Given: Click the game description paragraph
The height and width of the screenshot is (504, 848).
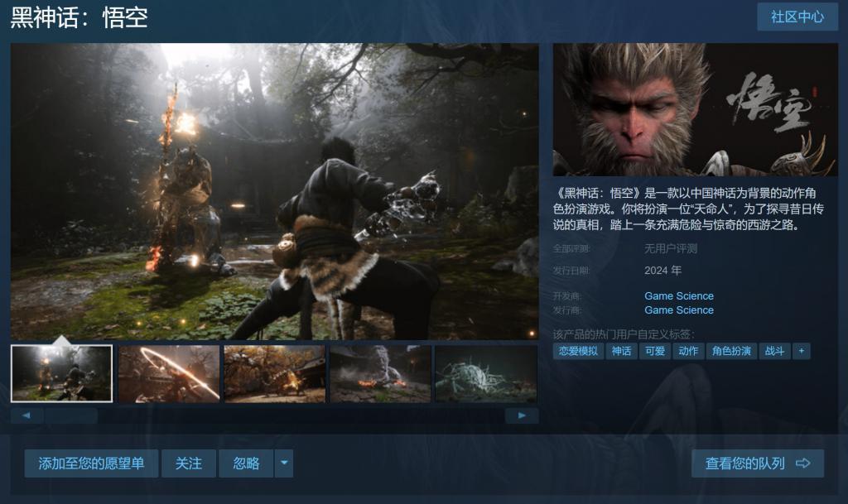Looking at the screenshot, I should (688, 209).
